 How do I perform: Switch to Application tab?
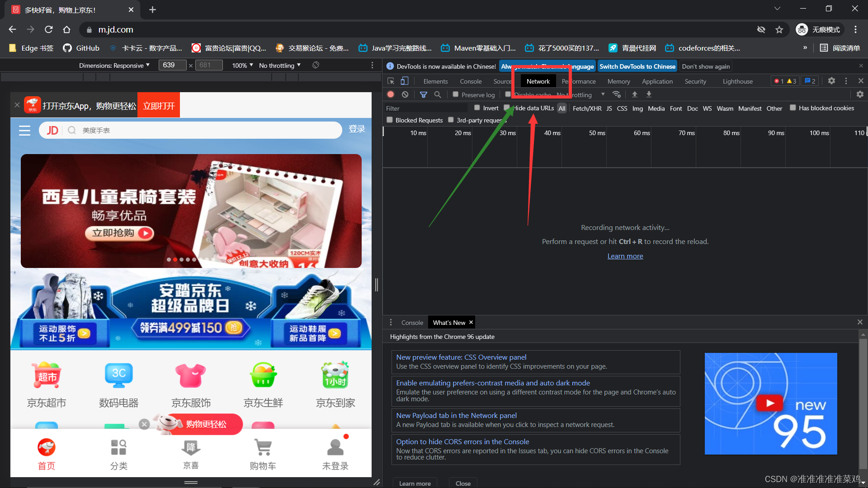[x=657, y=81]
